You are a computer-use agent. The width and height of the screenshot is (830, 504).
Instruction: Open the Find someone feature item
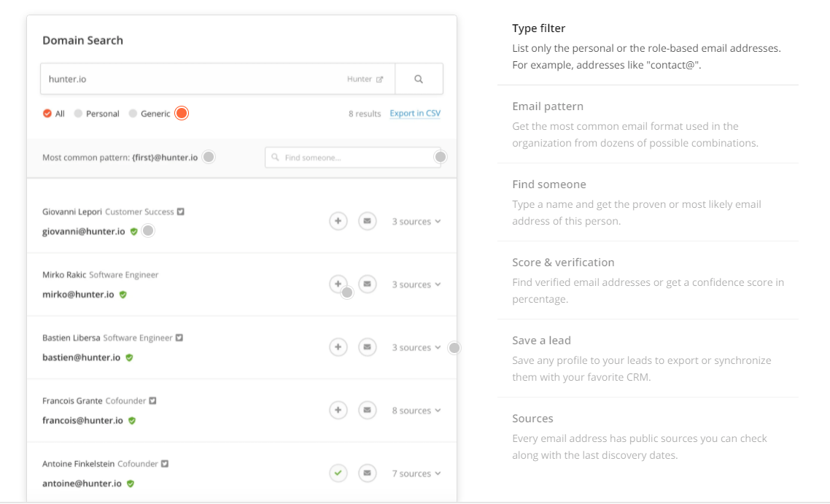(648, 202)
